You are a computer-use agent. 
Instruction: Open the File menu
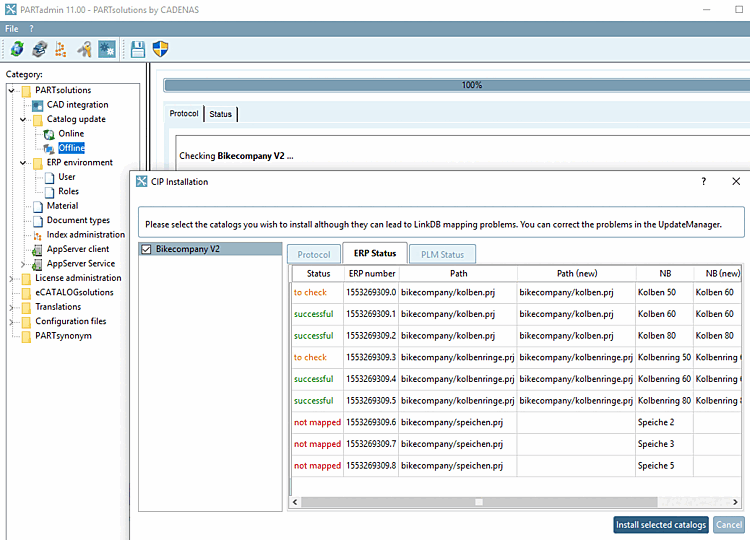11,29
